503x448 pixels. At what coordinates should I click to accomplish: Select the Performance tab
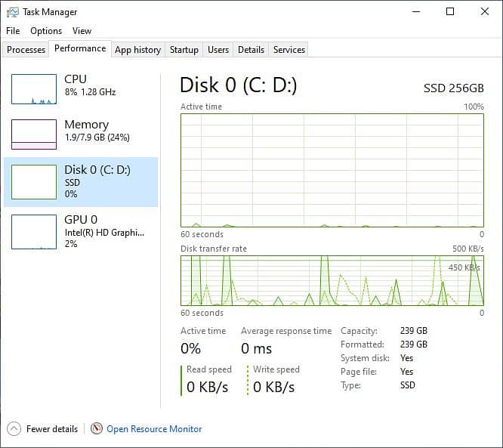click(x=80, y=48)
